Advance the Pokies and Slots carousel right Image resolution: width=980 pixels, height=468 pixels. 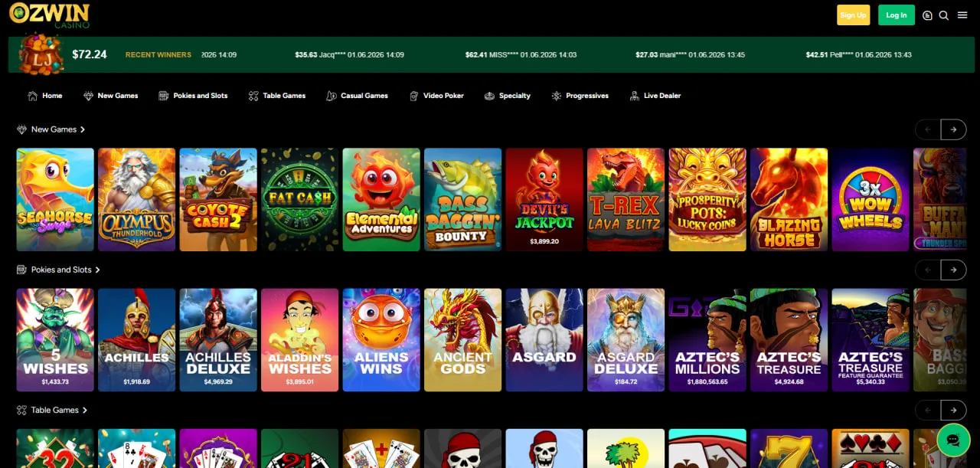tap(953, 270)
